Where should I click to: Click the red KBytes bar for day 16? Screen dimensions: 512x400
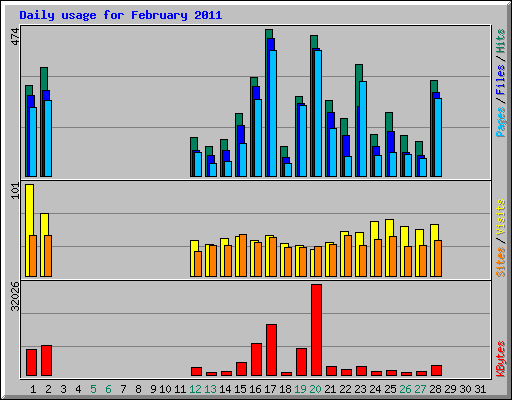(256, 359)
